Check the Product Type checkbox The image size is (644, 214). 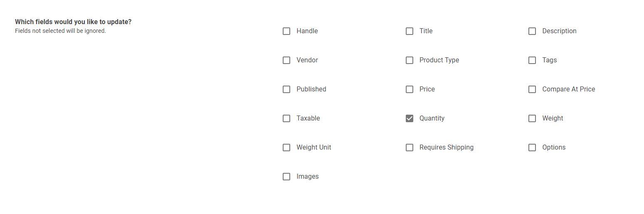[410, 60]
